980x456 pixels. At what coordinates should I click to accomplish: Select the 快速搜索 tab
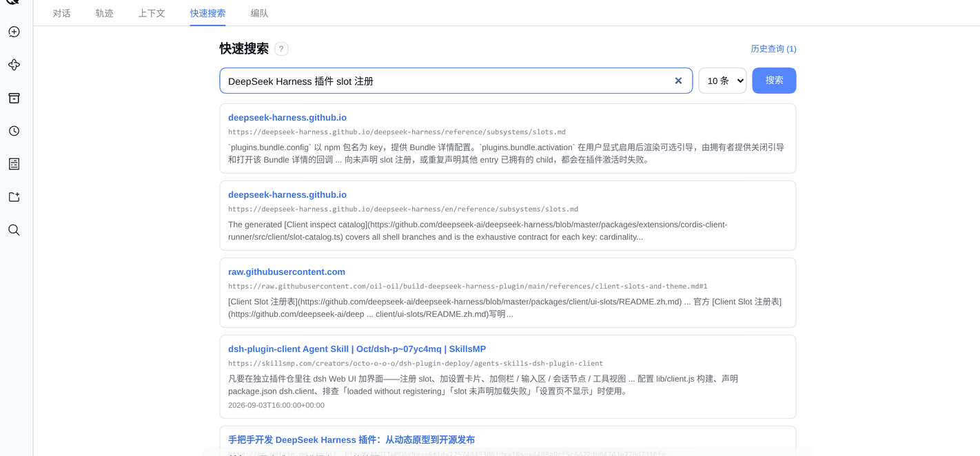tap(207, 13)
